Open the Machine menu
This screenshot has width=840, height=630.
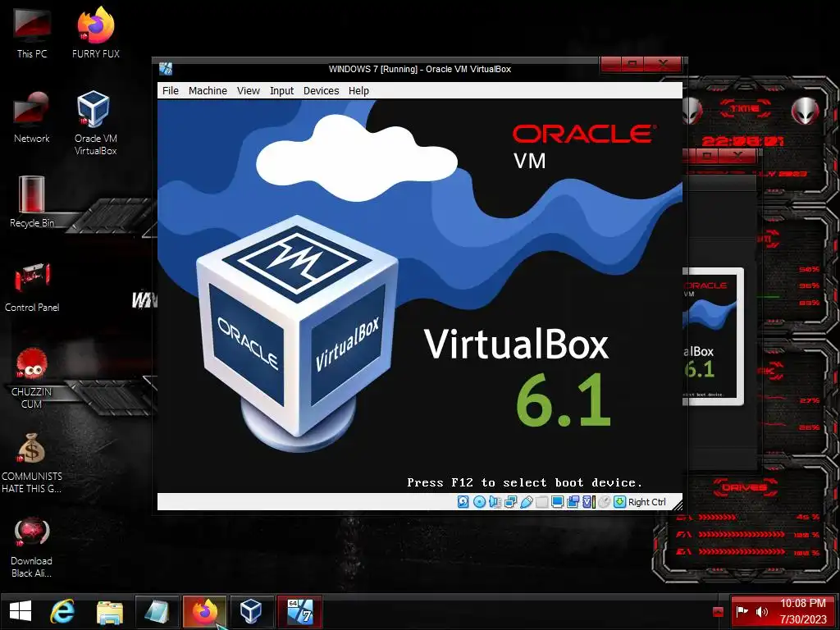(x=208, y=90)
